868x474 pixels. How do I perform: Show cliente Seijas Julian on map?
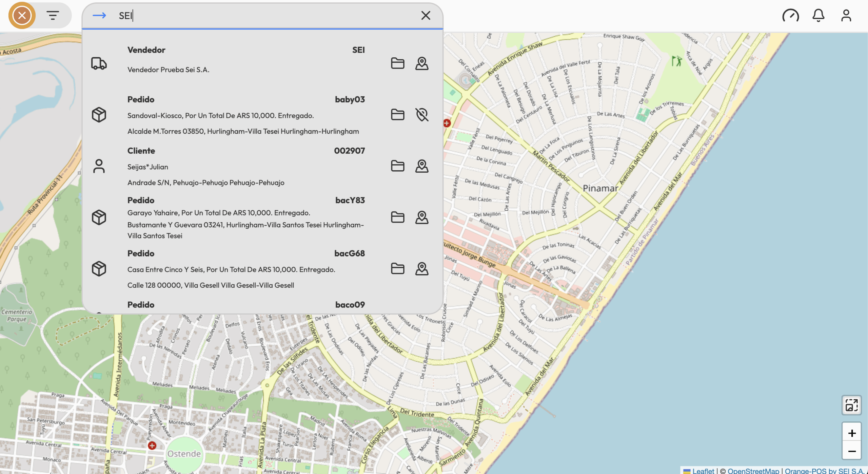[421, 166]
